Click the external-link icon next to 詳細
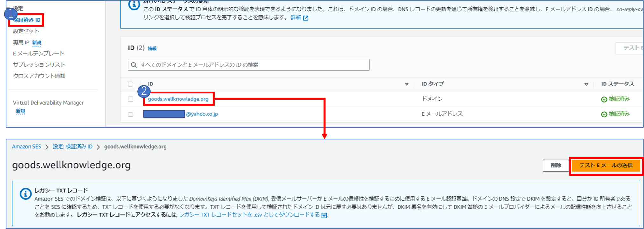 (306, 18)
